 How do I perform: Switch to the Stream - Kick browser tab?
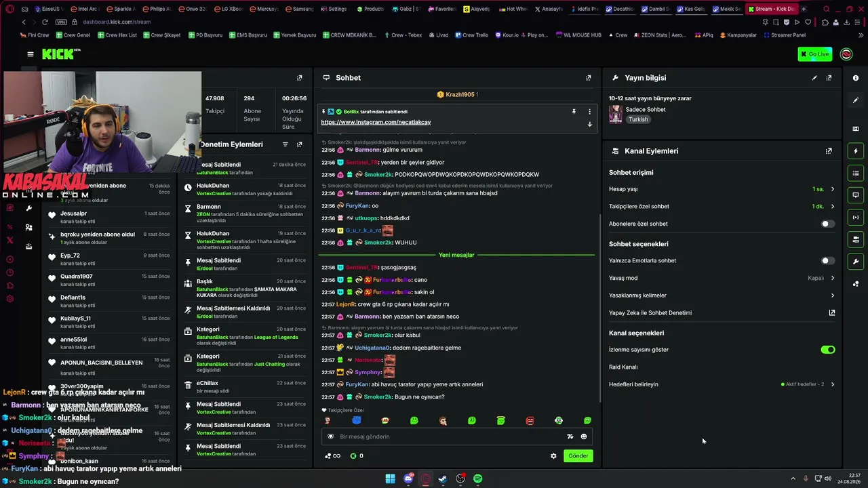click(770, 9)
